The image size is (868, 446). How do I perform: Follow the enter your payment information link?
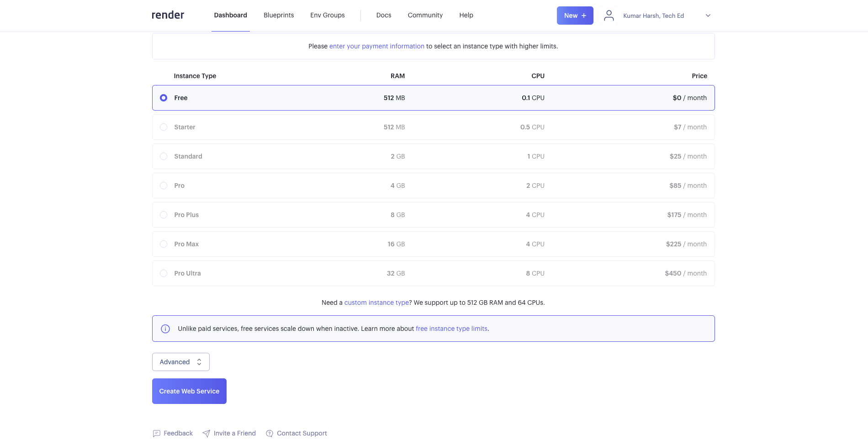pyautogui.click(x=376, y=46)
